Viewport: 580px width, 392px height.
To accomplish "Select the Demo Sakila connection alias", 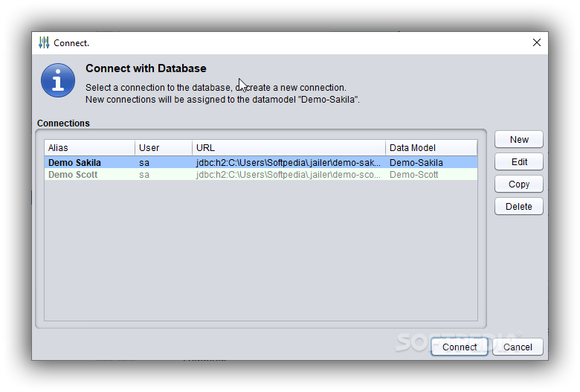I will 74,162.
